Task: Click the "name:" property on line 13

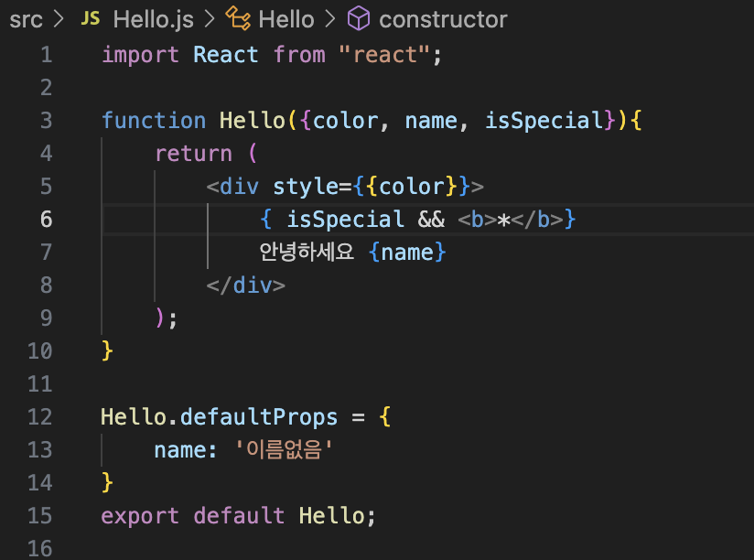Action: [x=186, y=450]
